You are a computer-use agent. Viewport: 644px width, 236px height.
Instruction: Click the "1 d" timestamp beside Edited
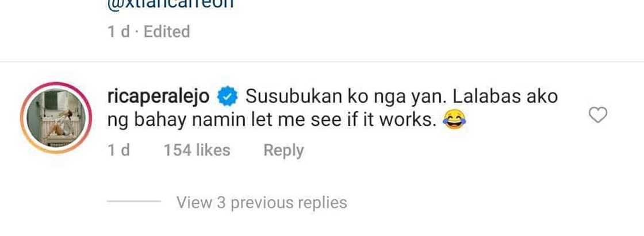click(119, 32)
